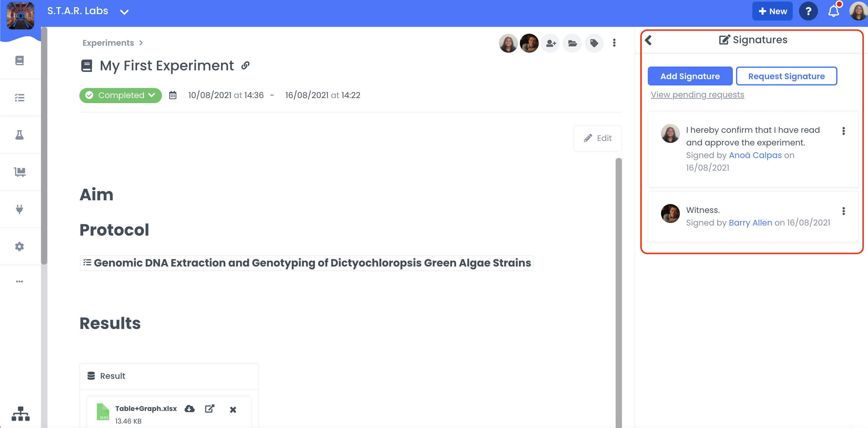Expand the Completed status dropdown
The width and height of the screenshot is (868, 428).
coord(121,96)
